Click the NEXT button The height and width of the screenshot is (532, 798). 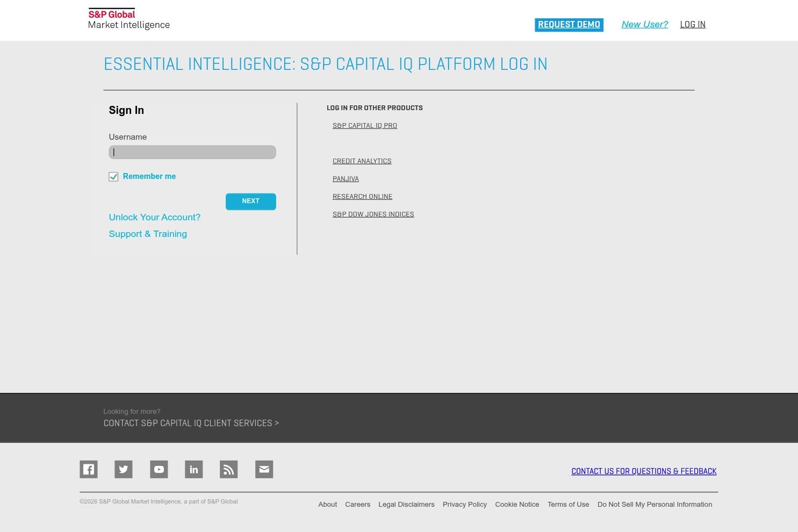(x=251, y=202)
